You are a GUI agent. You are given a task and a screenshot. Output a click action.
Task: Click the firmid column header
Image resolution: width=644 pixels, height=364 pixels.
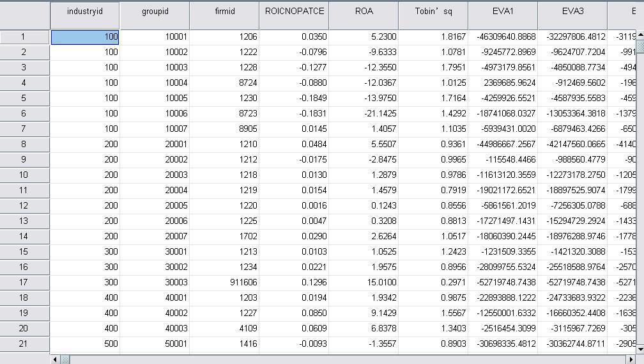pos(224,12)
